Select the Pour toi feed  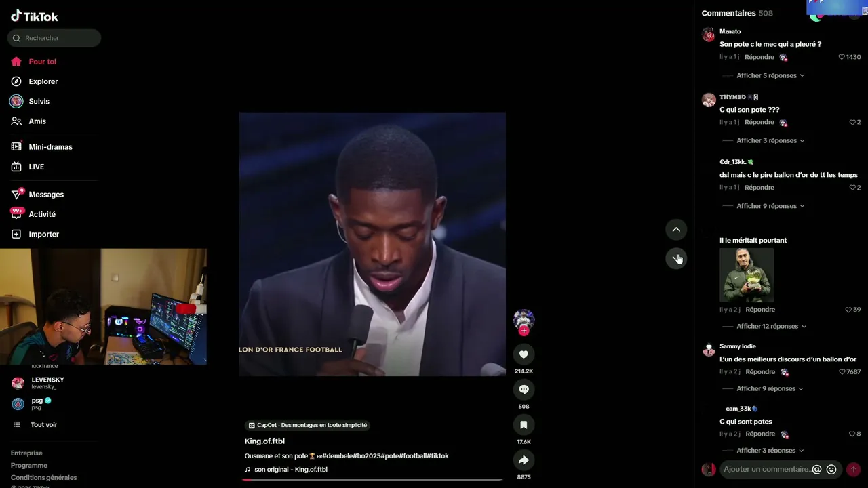42,62
